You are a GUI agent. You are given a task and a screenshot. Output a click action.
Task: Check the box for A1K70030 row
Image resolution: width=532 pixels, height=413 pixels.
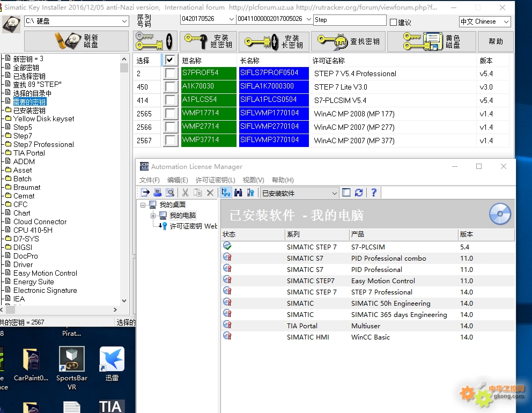click(x=171, y=86)
